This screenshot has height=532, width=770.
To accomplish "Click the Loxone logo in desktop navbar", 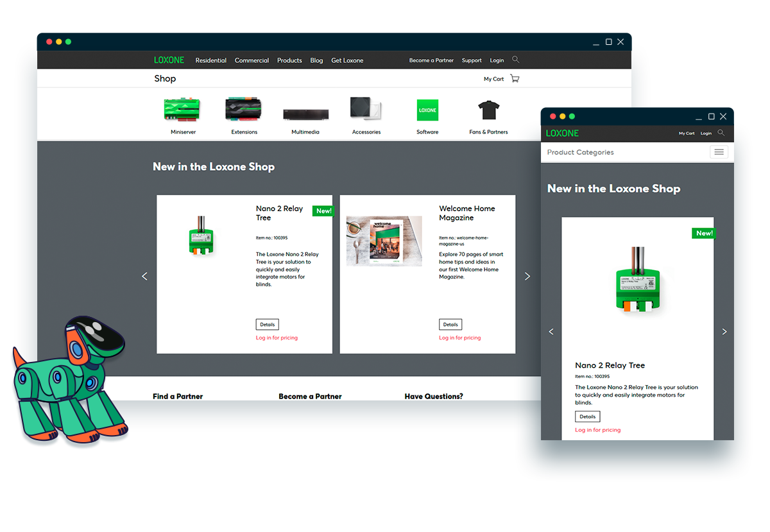I will click(x=169, y=60).
